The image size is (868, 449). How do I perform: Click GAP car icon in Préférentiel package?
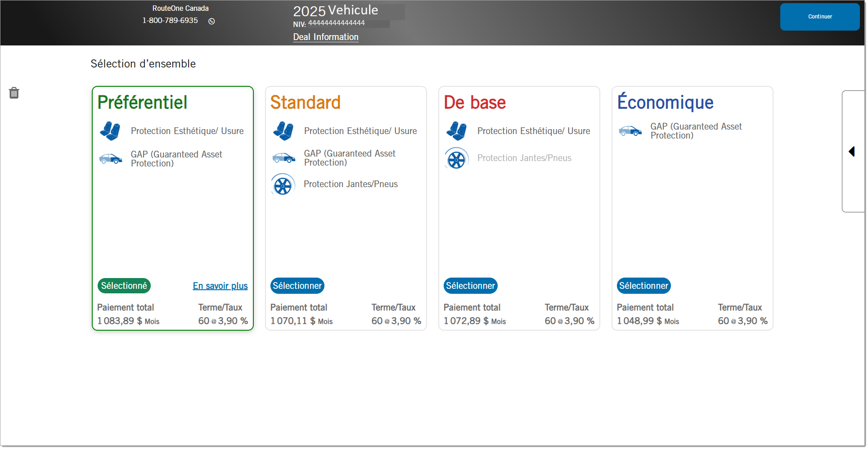coord(110,159)
